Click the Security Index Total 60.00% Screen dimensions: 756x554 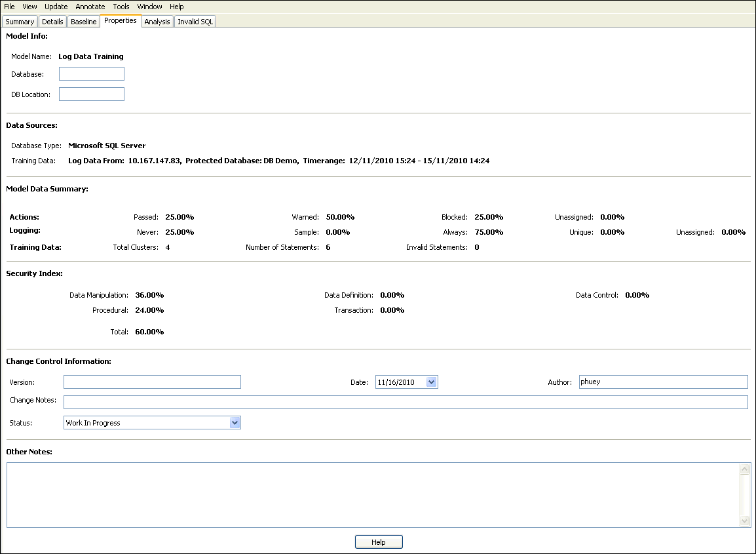point(149,332)
